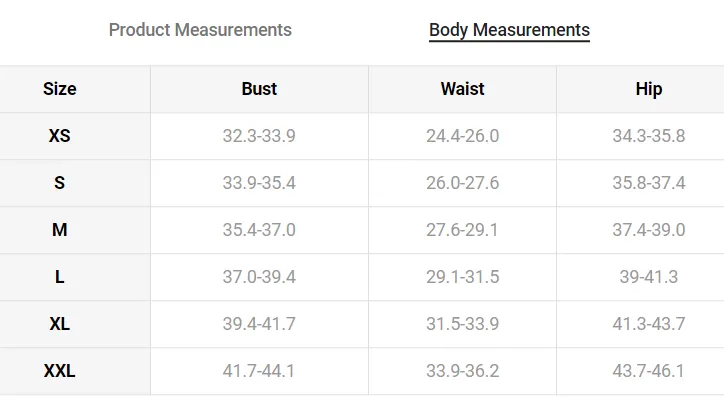
Task: Click the Size column header
Action: (x=60, y=89)
